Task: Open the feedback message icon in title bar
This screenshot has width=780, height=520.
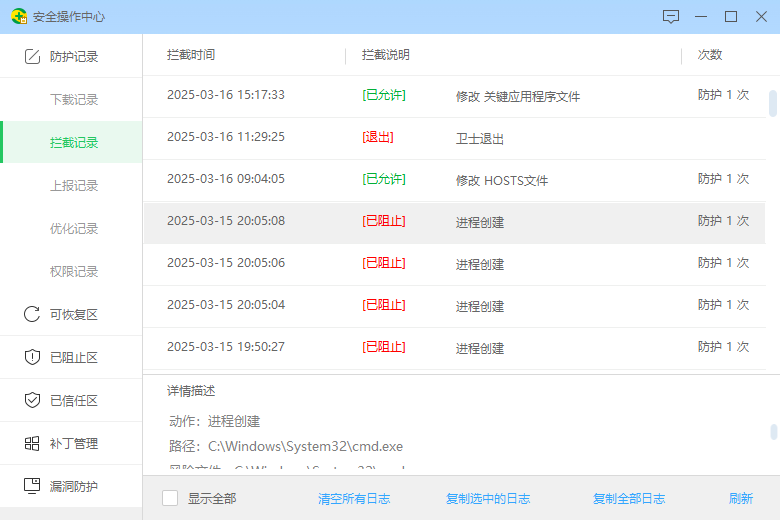Action: tap(671, 17)
